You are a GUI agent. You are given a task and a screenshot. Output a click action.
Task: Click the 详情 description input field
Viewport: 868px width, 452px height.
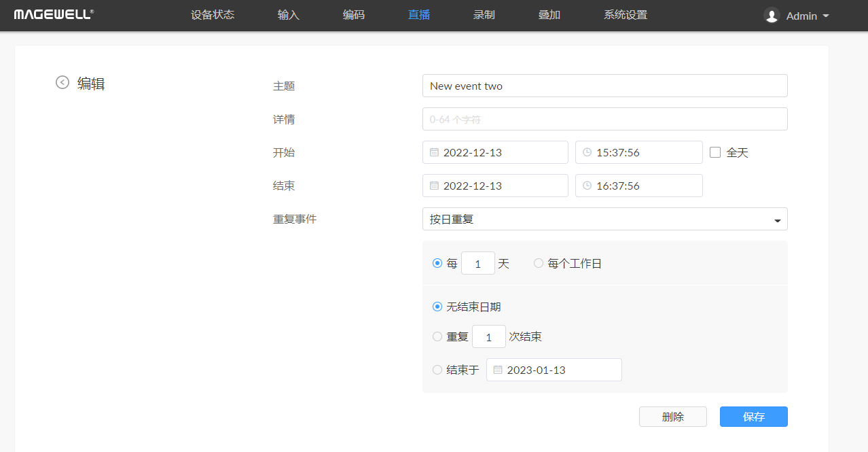click(604, 119)
